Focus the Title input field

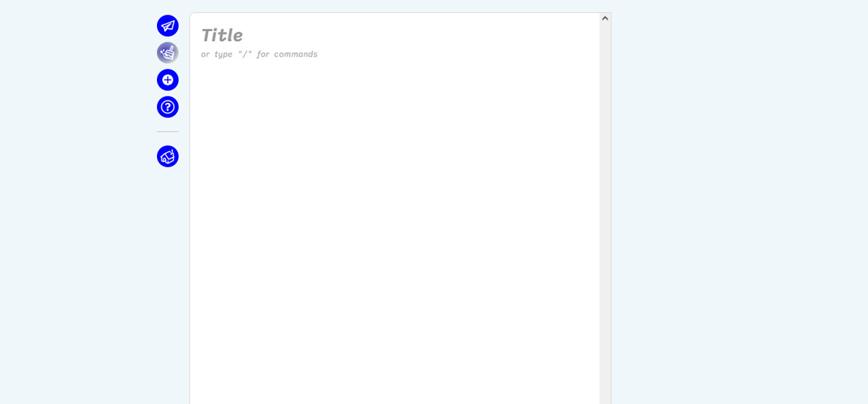(395, 35)
